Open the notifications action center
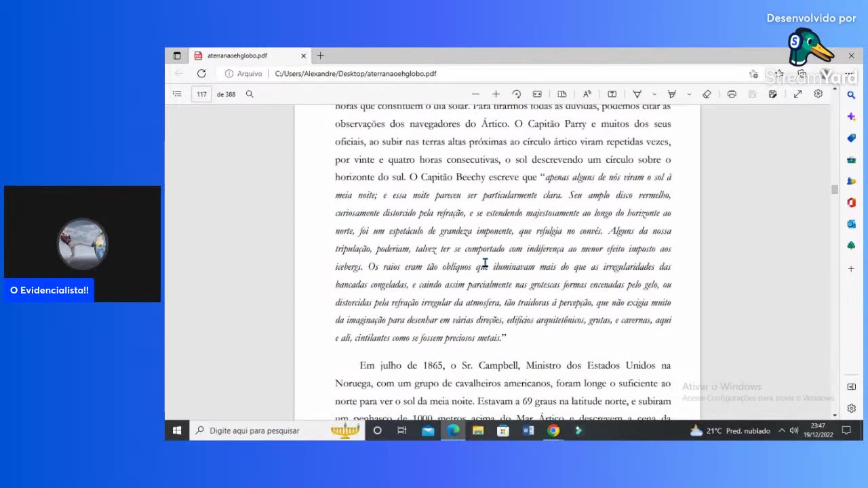 pyautogui.click(x=846, y=430)
